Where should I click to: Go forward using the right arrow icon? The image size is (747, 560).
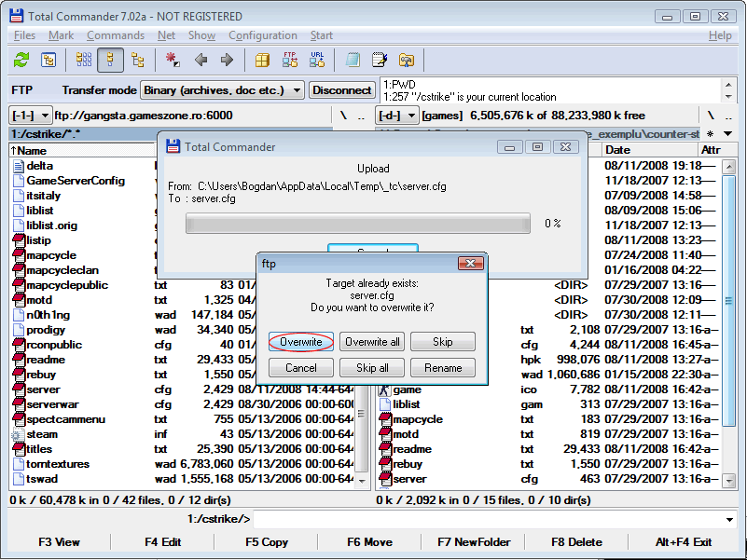click(x=227, y=60)
